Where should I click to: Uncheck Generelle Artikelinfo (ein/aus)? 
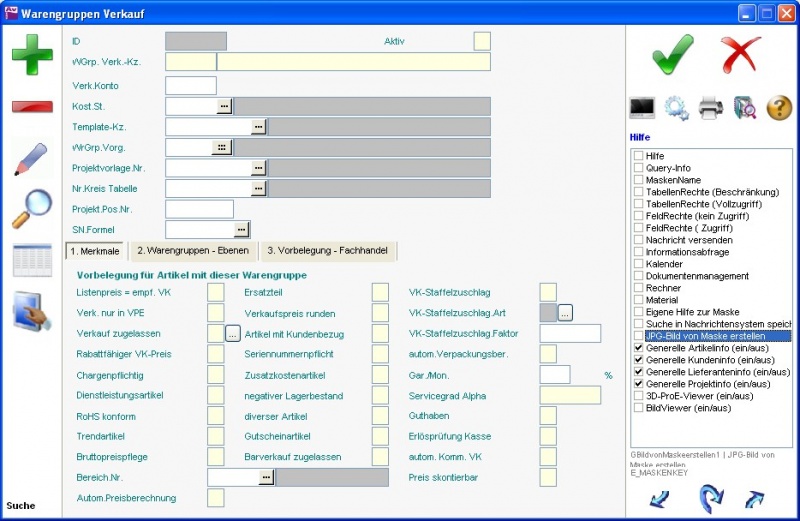[638, 348]
